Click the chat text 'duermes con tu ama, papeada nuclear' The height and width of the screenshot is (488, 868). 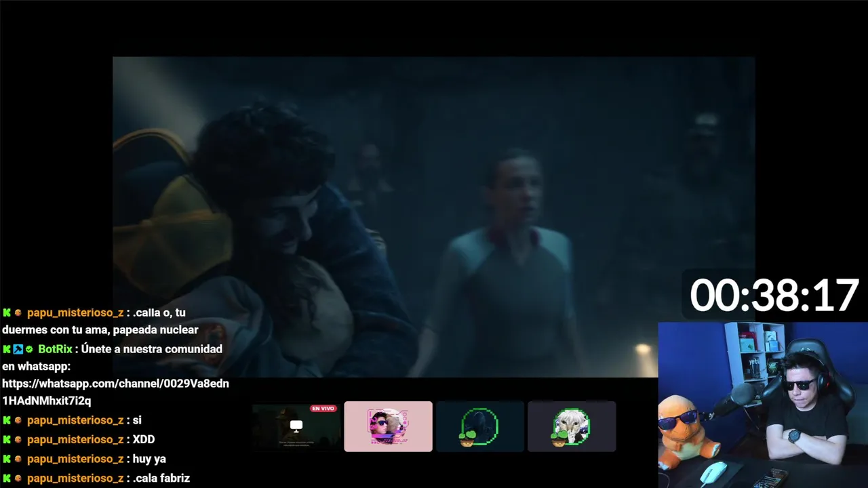coord(100,330)
